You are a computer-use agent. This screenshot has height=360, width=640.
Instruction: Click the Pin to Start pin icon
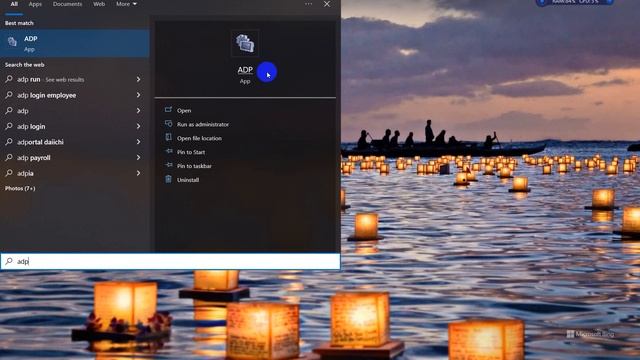pos(169,151)
